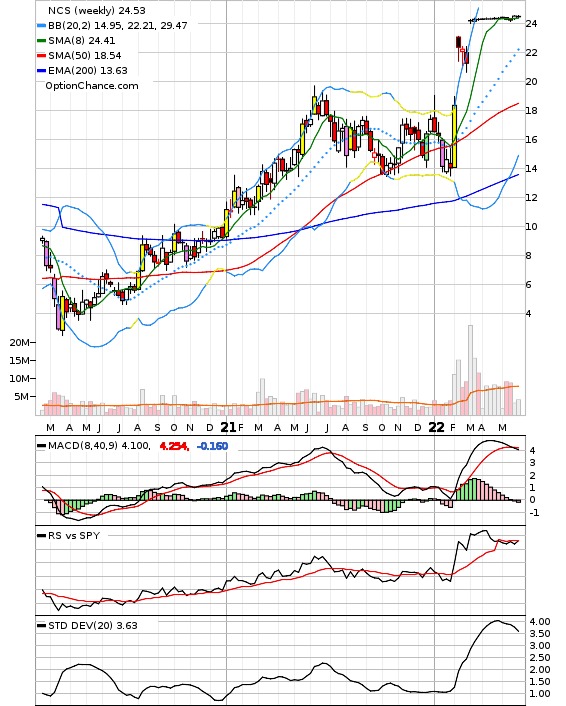Viewport: 566px width, 706px height.
Task: Click the blue MACD histogram value -0.160
Action: pyautogui.click(x=213, y=446)
